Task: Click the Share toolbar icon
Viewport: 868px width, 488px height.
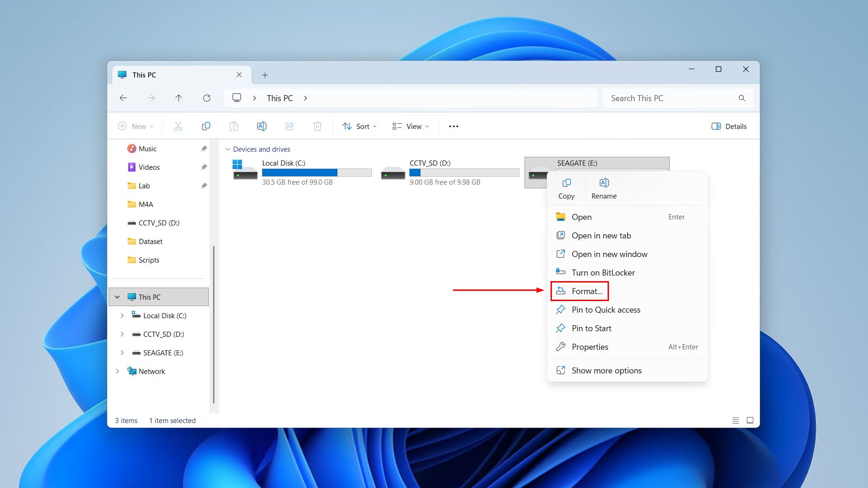Action: (290, 126)
